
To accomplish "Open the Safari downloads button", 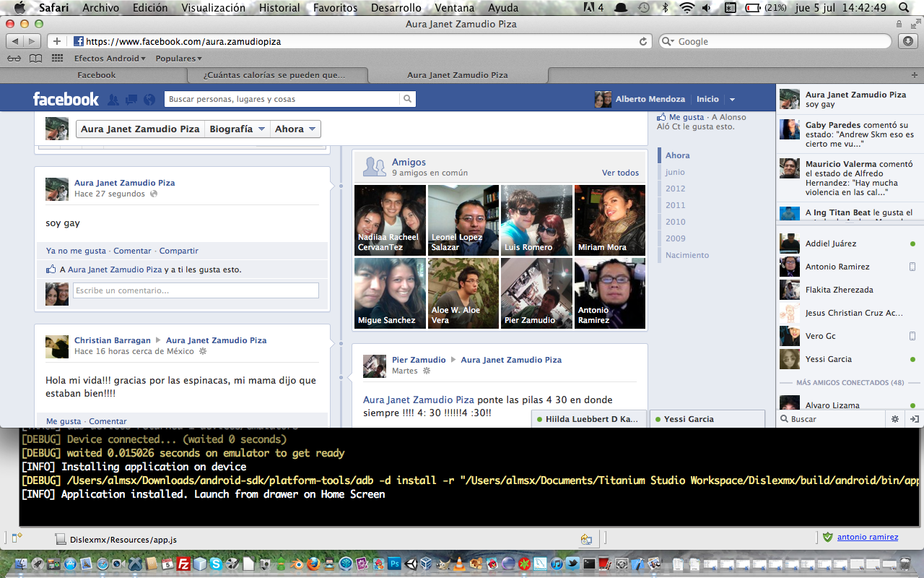I will (908, 41).
